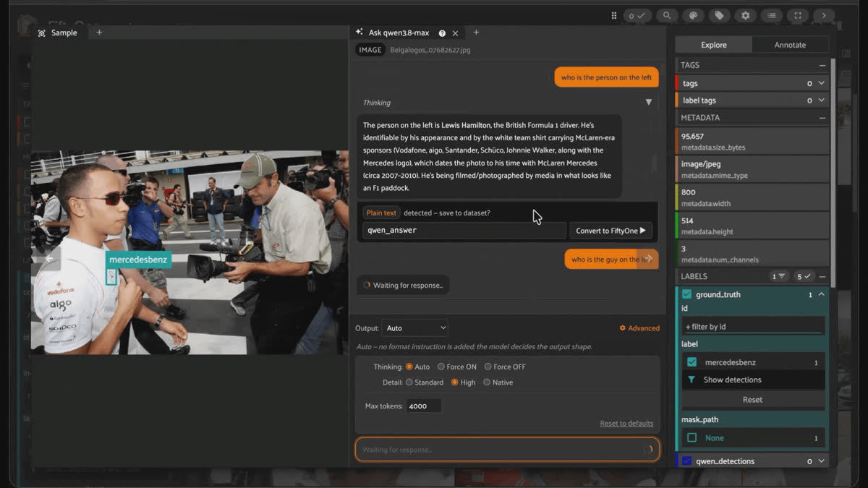This screenshot has width=868, height=488.
Task: Click the 95,657 metadata.size_bytes entry
Action: [x=752, y=141]
